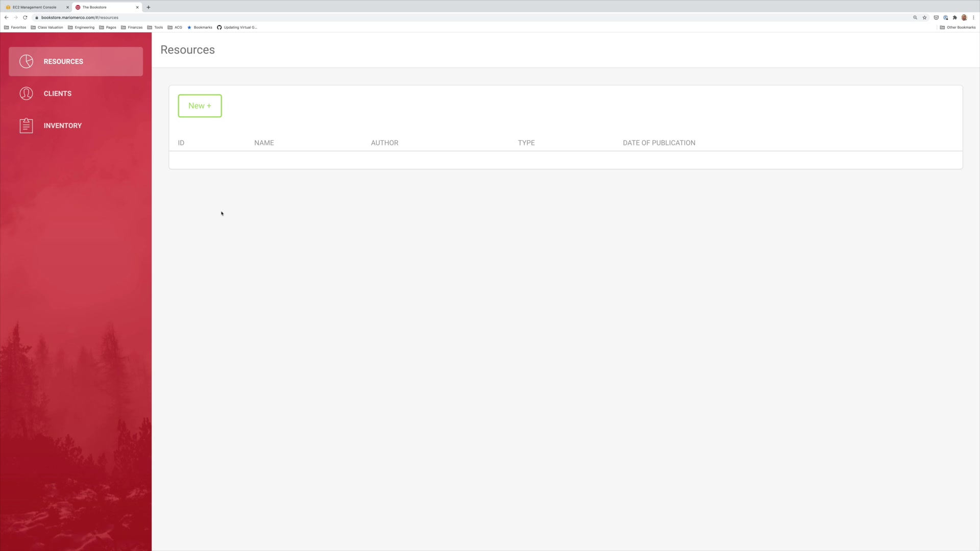Click the zoom magnifier icon in address bar
The width and height of the screenshot is (980, 551).
915,17
